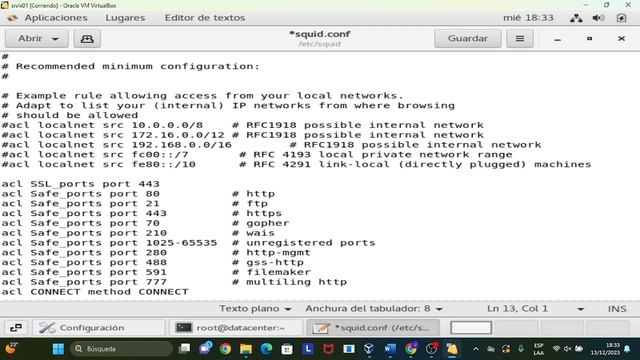640x360 pixels.
Task: Click the Windows date and time 18:33
Action: [606, 349]
